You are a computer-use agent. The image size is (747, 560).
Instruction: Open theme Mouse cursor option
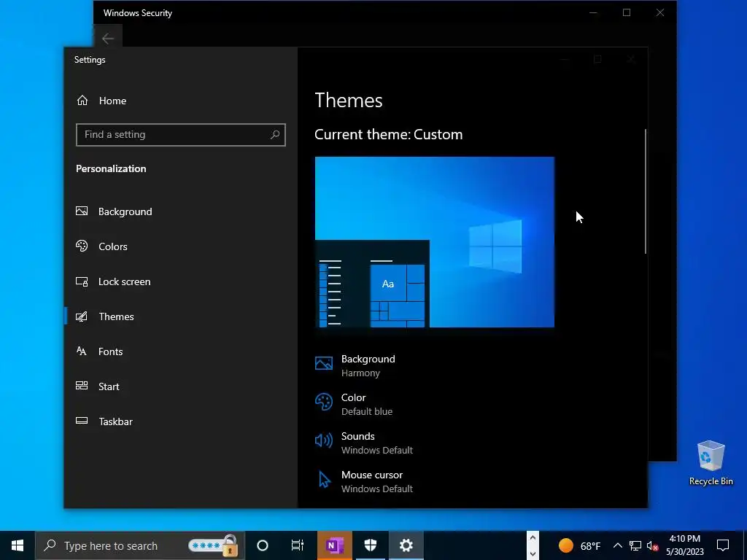363,481
